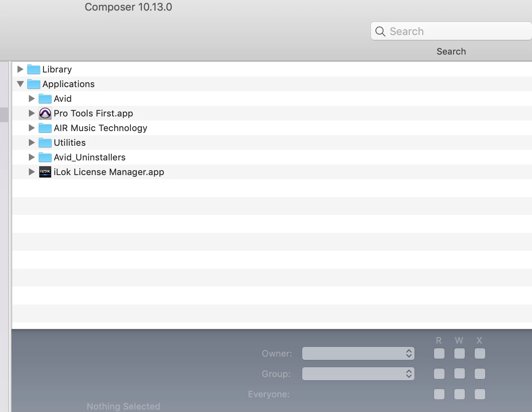Select the iLok License Manager app icon
The image size is (532, 412).
(x=45, y=172)
